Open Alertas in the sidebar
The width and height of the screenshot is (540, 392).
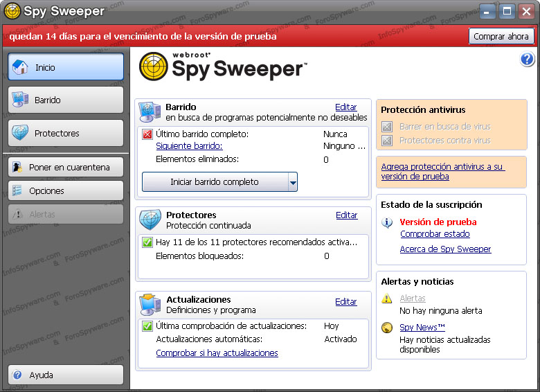coord(66,214)
